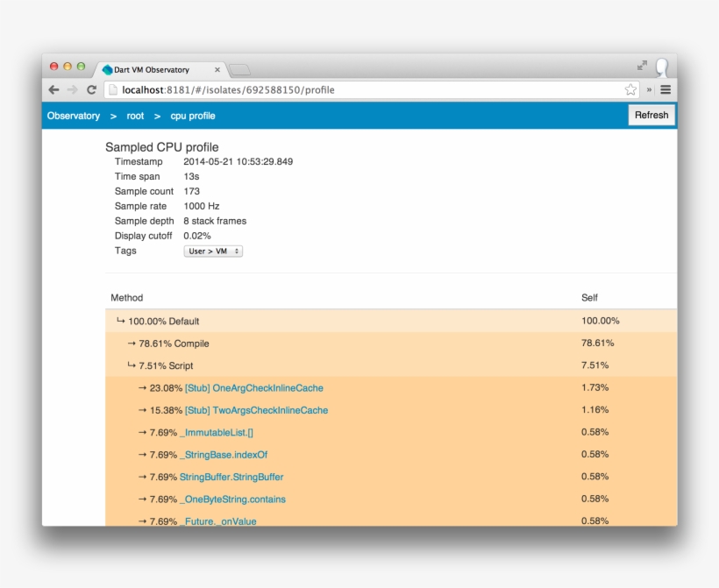Select the Dart VM Observatory tab
The height and width of the screenshot is (588, 719).
click(151, 69)
